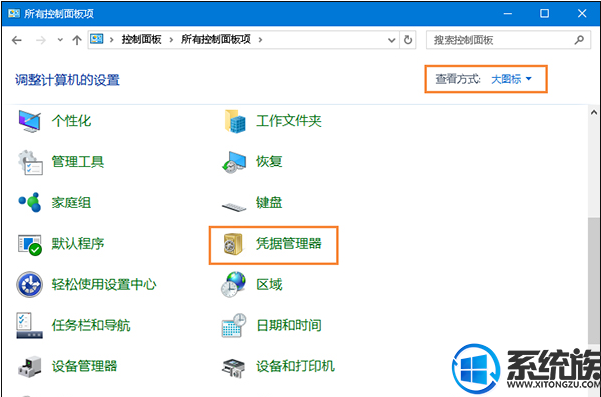Click the 所有控制面板项 breadcrumb

pos(216,39)
